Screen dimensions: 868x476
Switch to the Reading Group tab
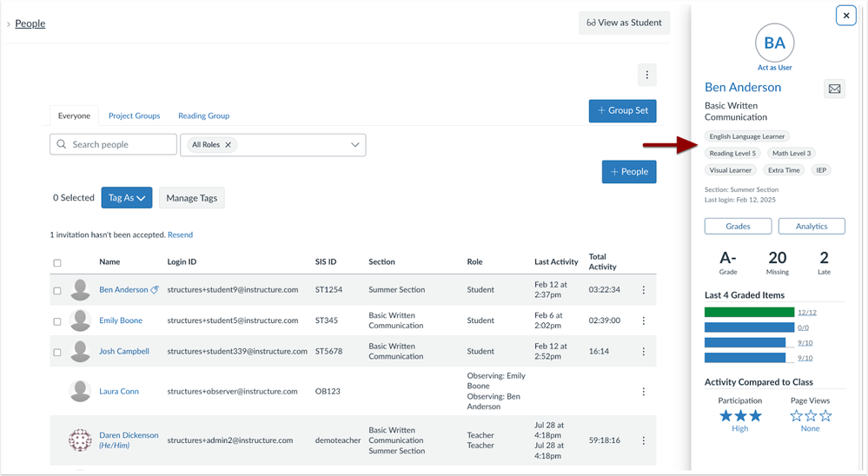coord(203,116)
